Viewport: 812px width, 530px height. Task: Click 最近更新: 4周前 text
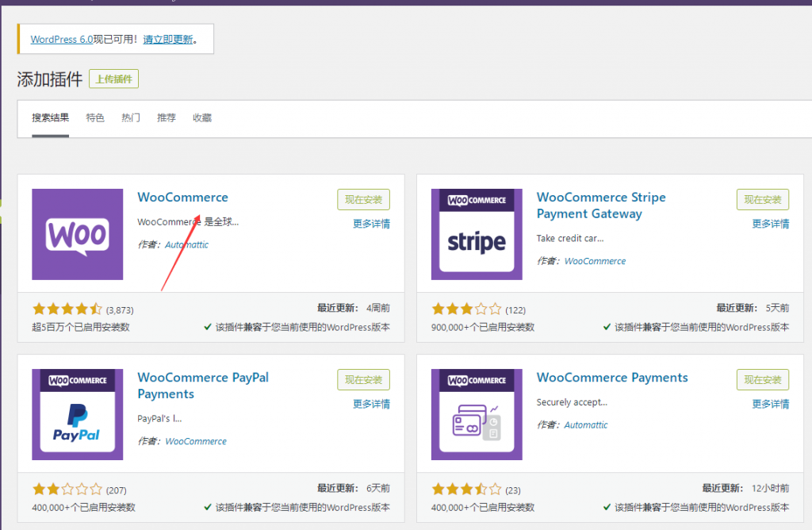354,309
